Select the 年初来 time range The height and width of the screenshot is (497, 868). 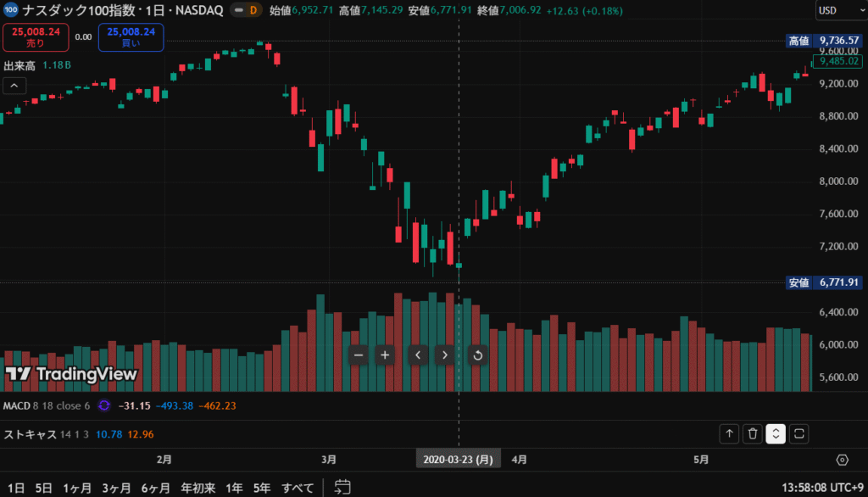click(198, 488)
